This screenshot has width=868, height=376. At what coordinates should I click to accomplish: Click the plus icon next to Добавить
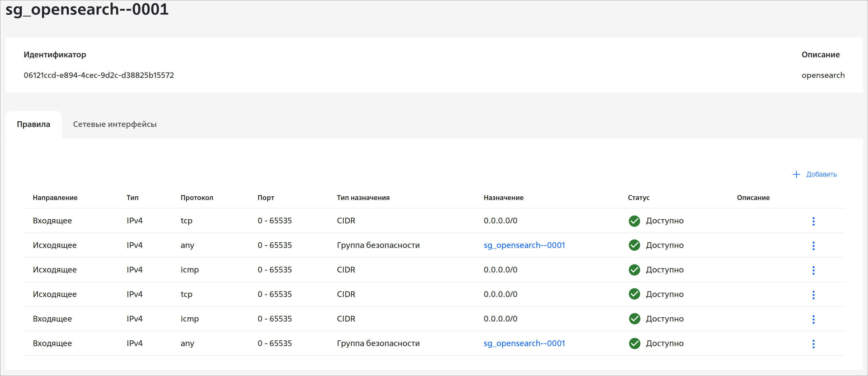click(x=796, y=174)
